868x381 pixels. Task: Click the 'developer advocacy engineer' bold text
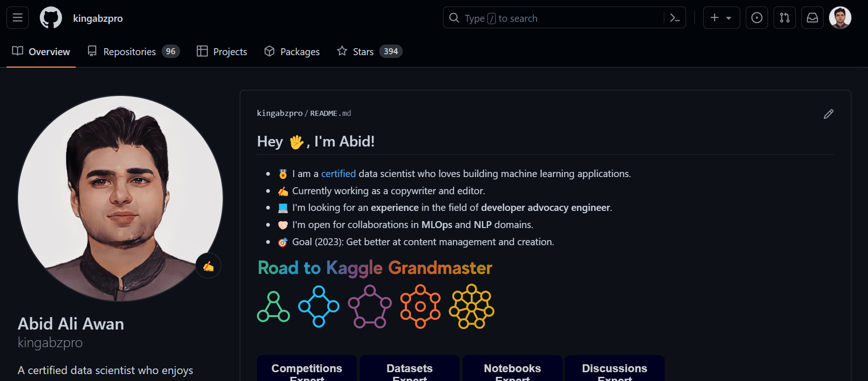click(x=545, y=208)
